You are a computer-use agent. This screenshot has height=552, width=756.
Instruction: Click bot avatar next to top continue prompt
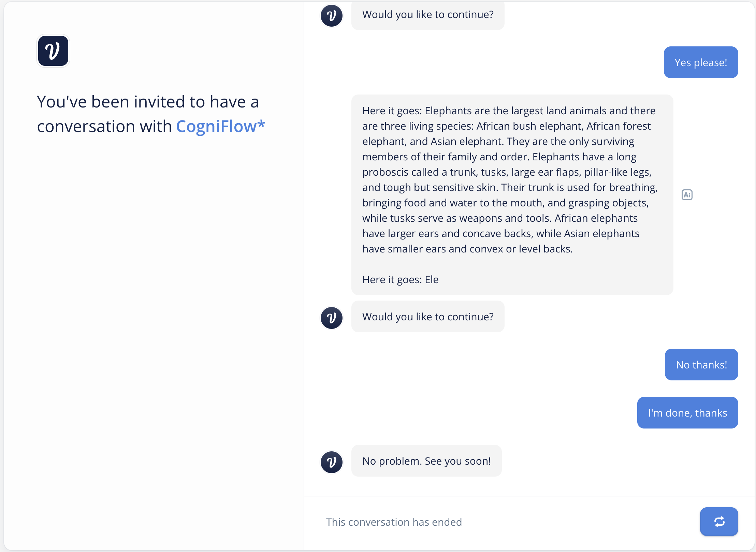(331, 16)
